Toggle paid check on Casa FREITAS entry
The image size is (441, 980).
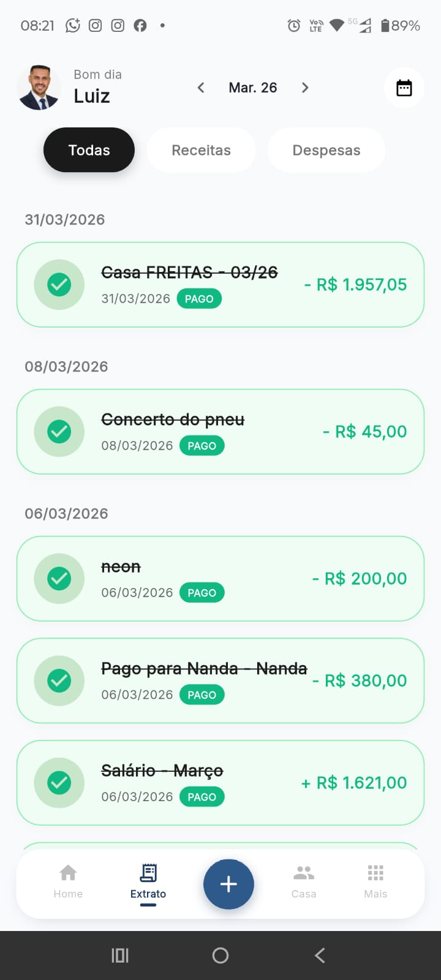click(59, 285)
